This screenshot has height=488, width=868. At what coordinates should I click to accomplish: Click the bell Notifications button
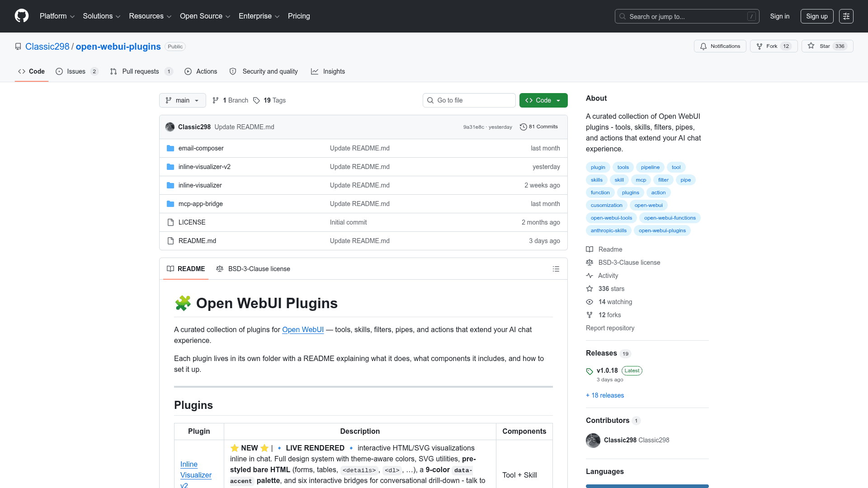[x=720, y=46]
